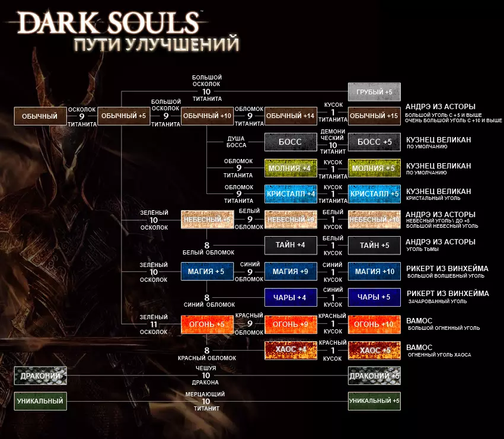504x439 pixels.
Task: Click the ДРАКОНИЙ +5 box
Action: 374,376
